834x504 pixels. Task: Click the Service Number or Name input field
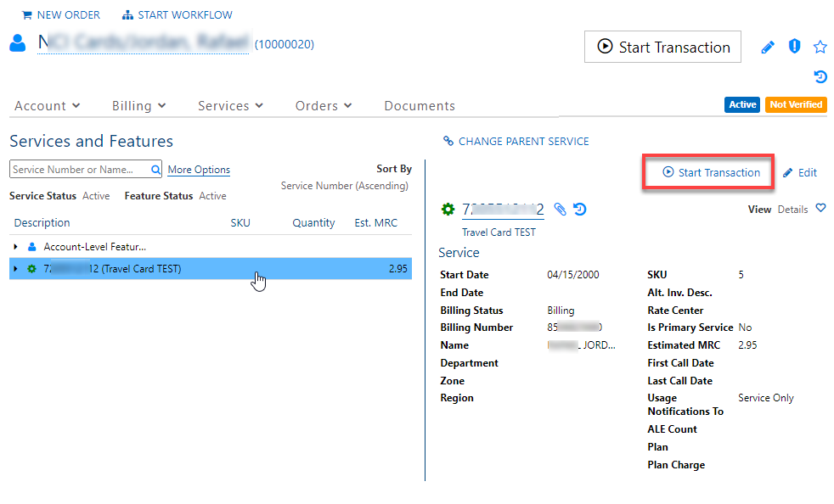tap(76, 169)
